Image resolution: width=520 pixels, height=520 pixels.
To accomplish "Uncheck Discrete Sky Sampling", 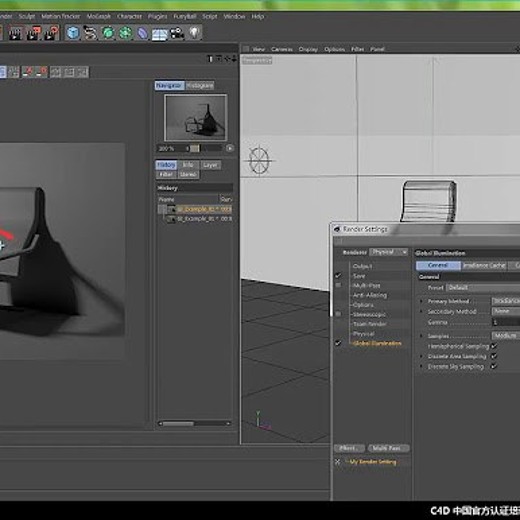I will click(494, 366).
